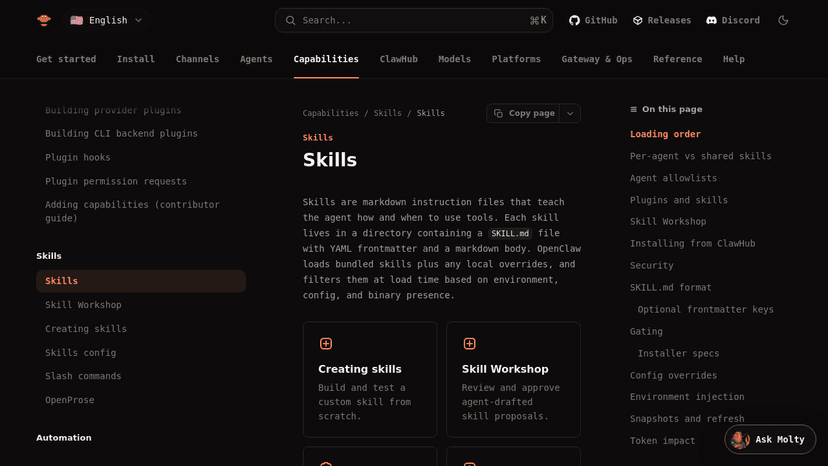
Task: Click the US flag icon
Action: pos(77,20)
